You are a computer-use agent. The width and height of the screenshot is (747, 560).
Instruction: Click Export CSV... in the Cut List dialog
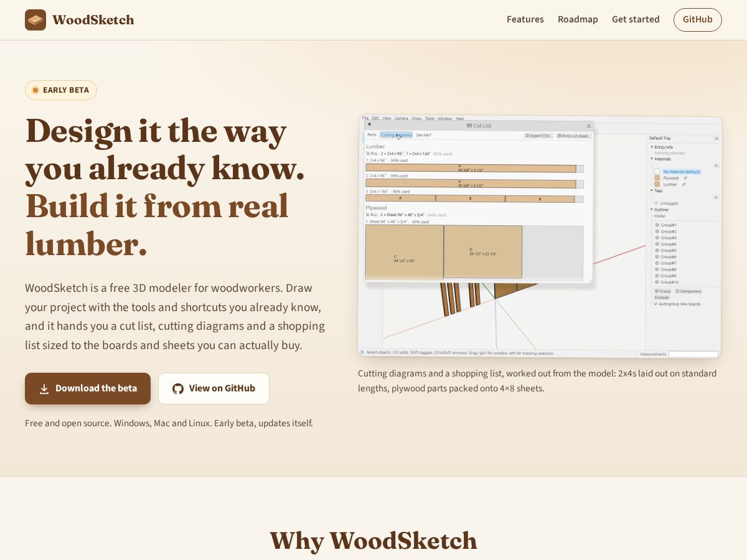[x=539, y=136]
